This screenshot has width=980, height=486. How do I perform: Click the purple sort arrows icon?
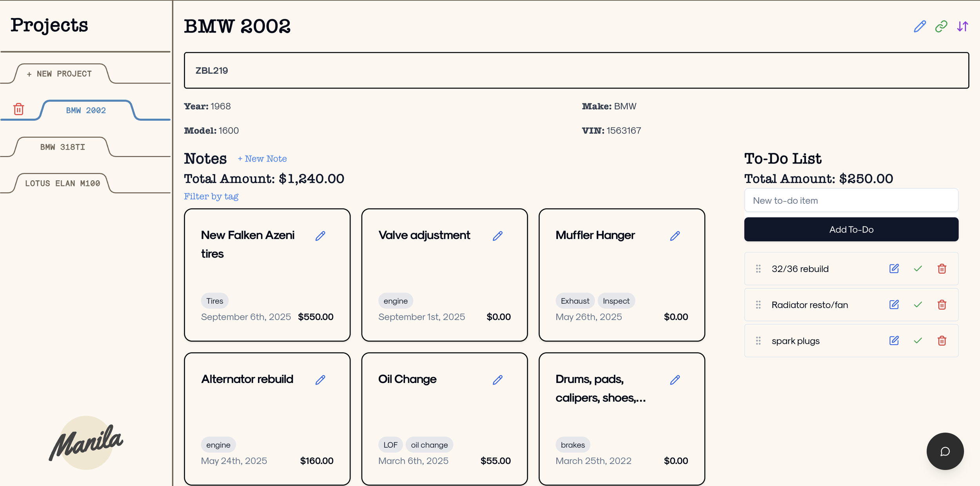click(x=962, y=26)
